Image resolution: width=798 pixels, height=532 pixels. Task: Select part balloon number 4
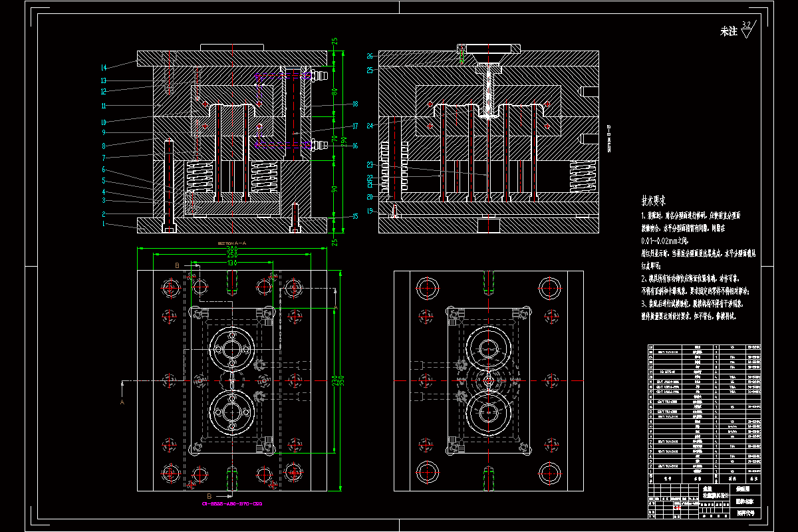point(104,192)
